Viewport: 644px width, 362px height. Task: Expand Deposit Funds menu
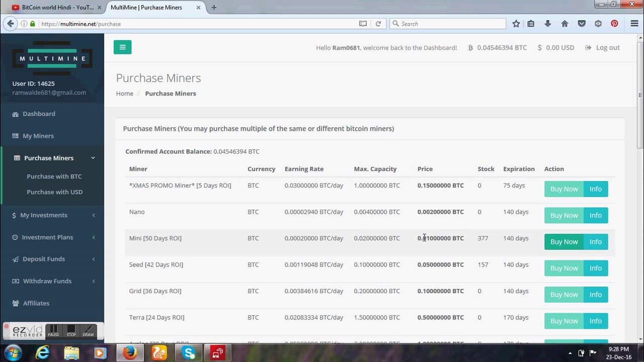click(52, 259)
